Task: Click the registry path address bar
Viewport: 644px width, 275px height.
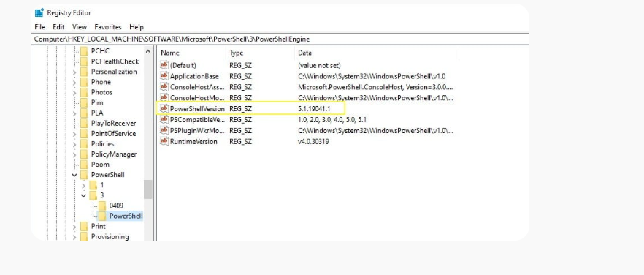Action: [x=280, y=39]
